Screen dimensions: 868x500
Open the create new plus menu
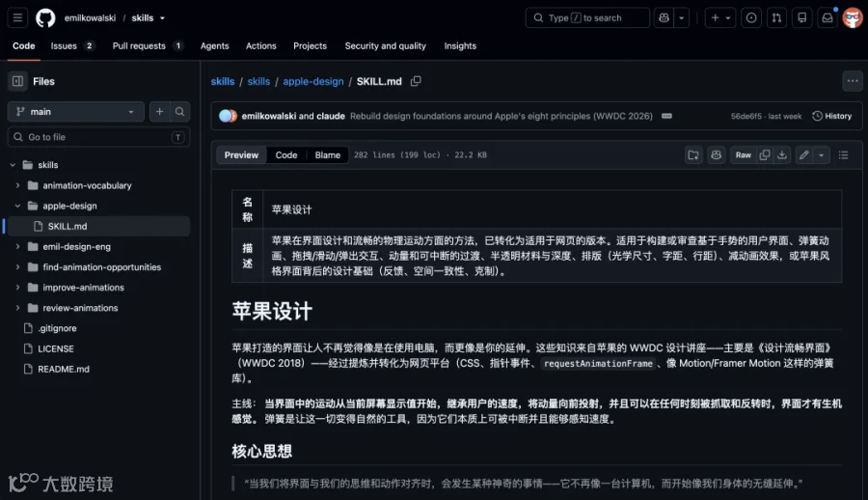coord(720,17)
